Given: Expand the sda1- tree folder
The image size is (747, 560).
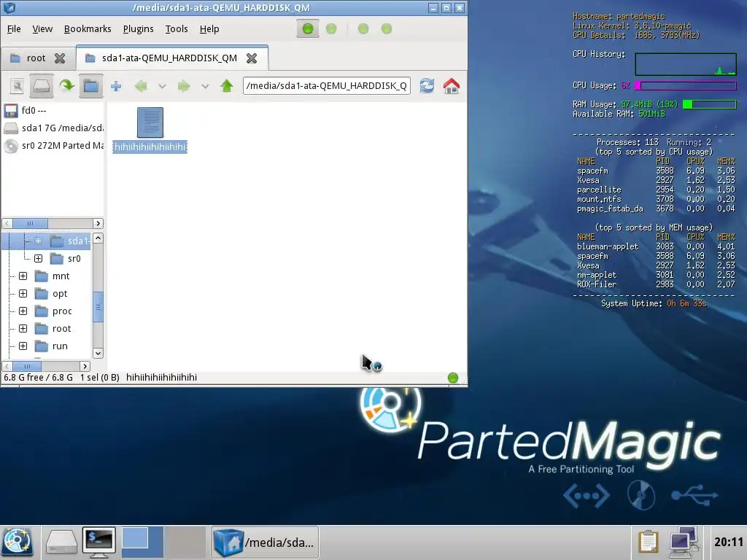Looking at the screenshot, I should click(38, 241).
